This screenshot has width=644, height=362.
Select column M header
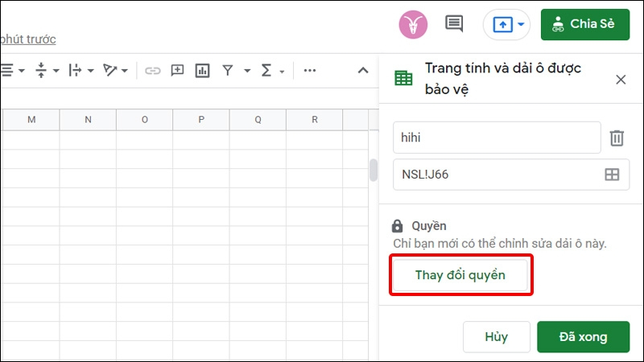[31, 119]
